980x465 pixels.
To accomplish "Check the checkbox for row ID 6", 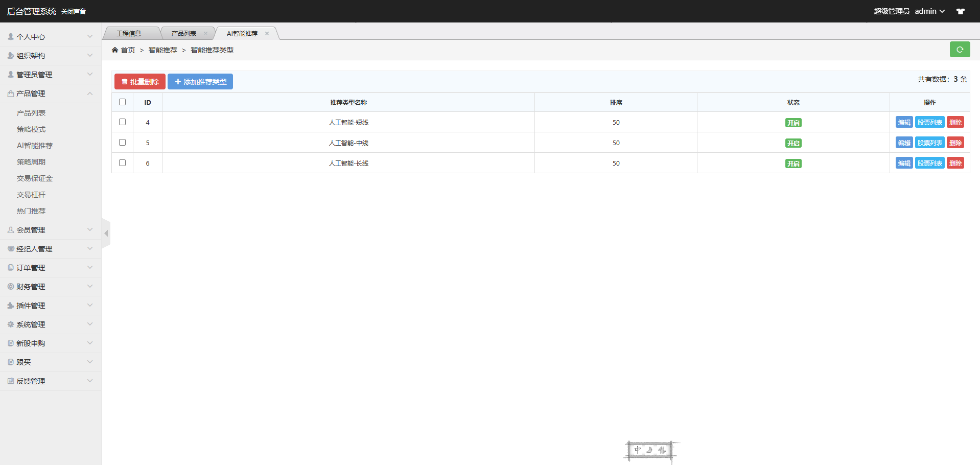I will [122, 163].
